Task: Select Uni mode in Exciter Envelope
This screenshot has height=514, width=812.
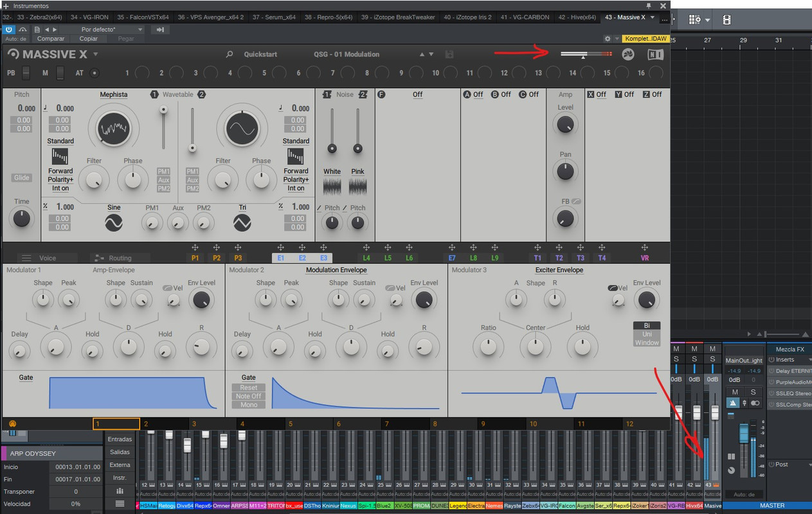Action: click(647, 334)
